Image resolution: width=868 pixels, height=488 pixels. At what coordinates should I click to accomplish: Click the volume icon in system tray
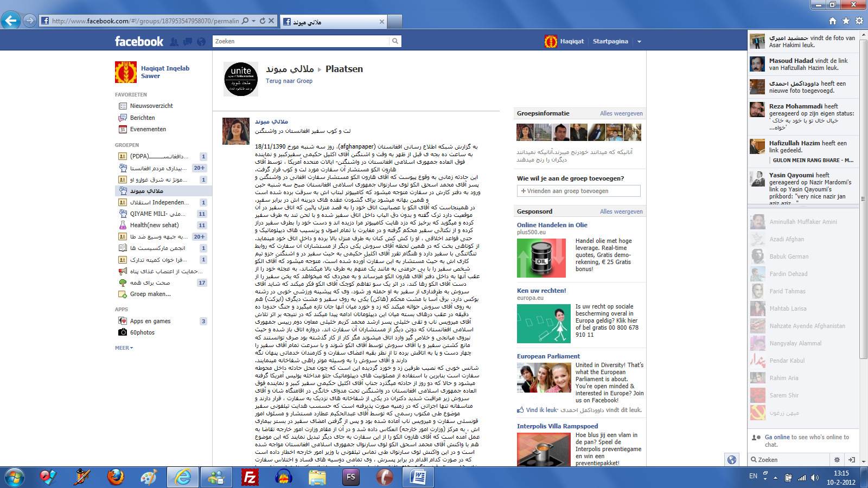point(814,478)
